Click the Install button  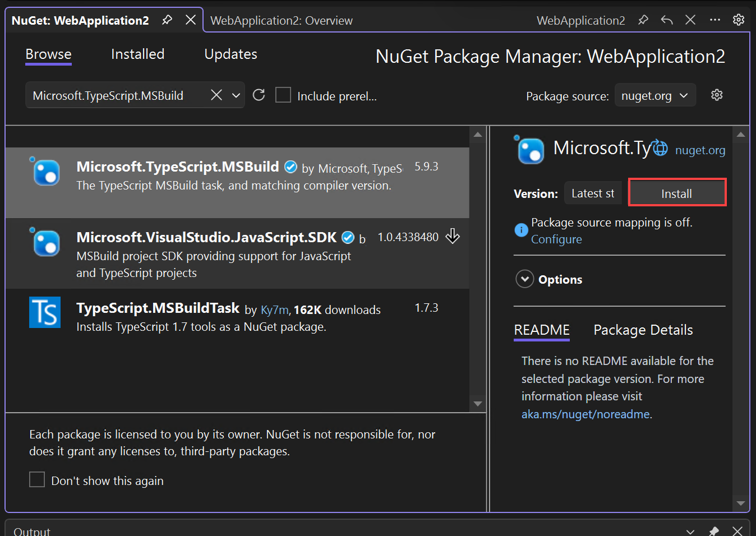677,192
